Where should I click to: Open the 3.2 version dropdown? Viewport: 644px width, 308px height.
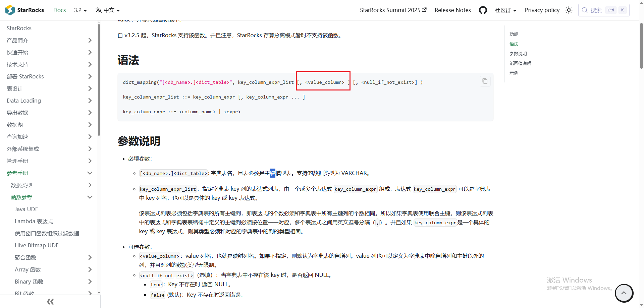pos(80,10)
